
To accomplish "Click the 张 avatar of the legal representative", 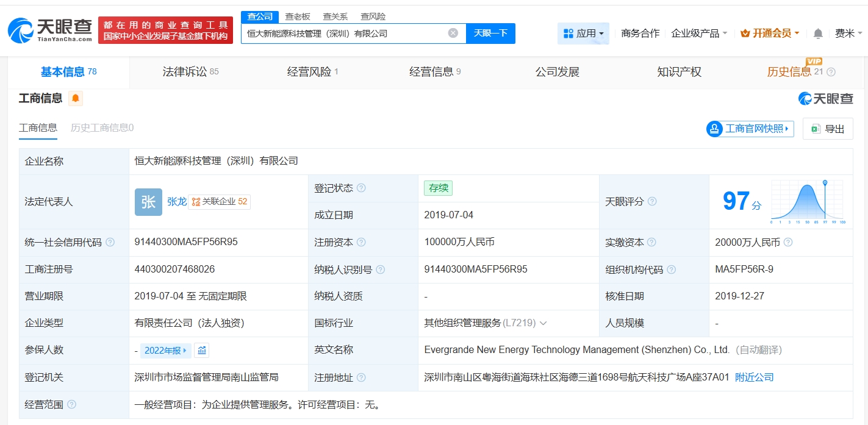I will click(x=148, y=202).
